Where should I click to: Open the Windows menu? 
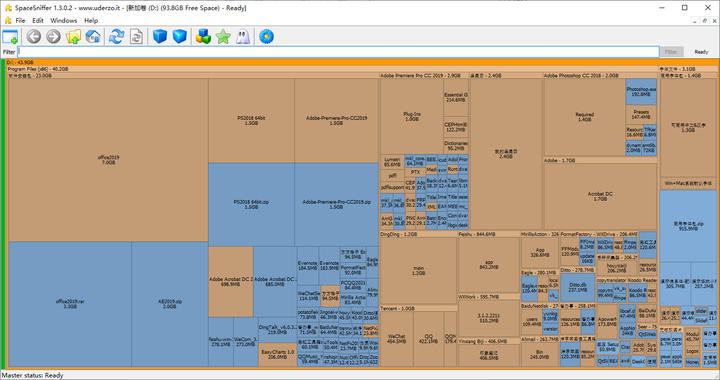click(63, 21)
